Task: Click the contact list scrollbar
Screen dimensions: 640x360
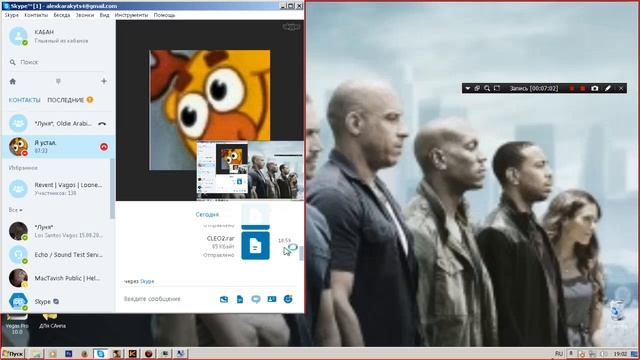Action: (x=112, y=189)
